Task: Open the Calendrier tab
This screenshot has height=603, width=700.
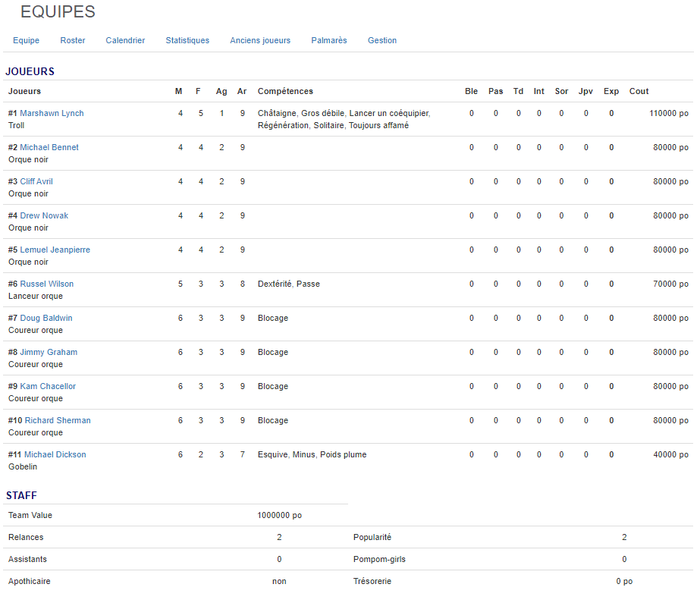Action: tap(125, 40)
